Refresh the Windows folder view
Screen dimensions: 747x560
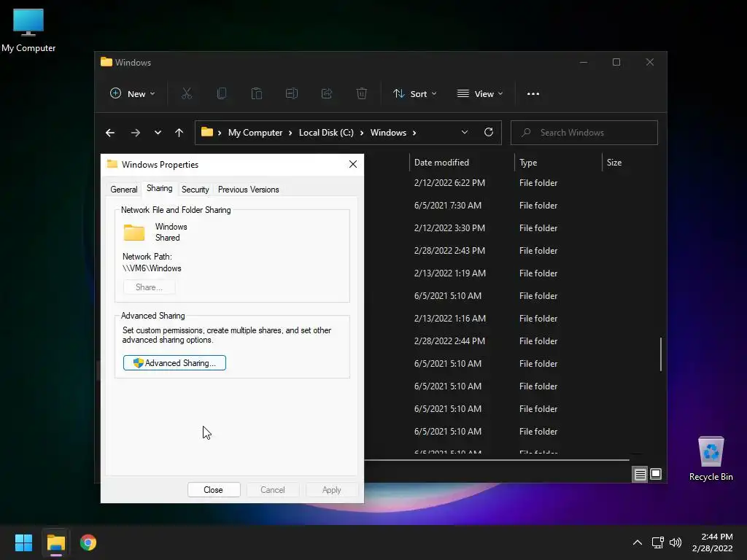tap(489, 133)
